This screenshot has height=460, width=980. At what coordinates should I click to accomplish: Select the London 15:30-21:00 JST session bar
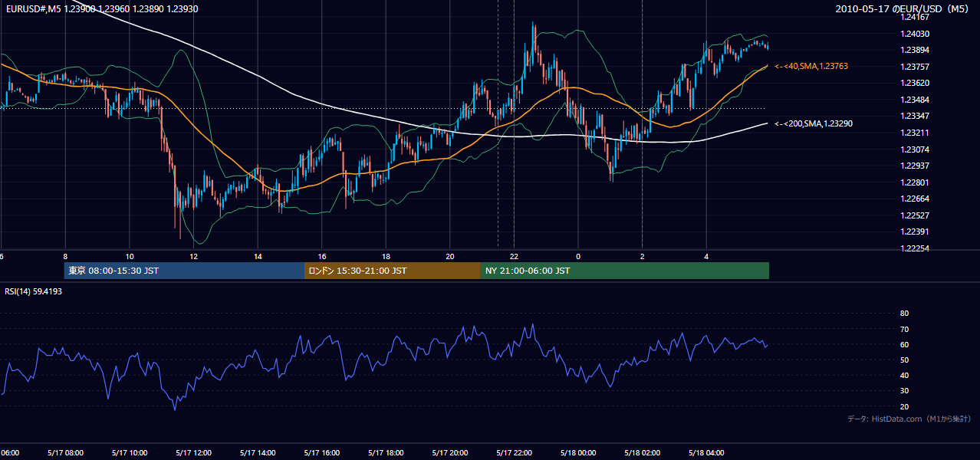393,271
